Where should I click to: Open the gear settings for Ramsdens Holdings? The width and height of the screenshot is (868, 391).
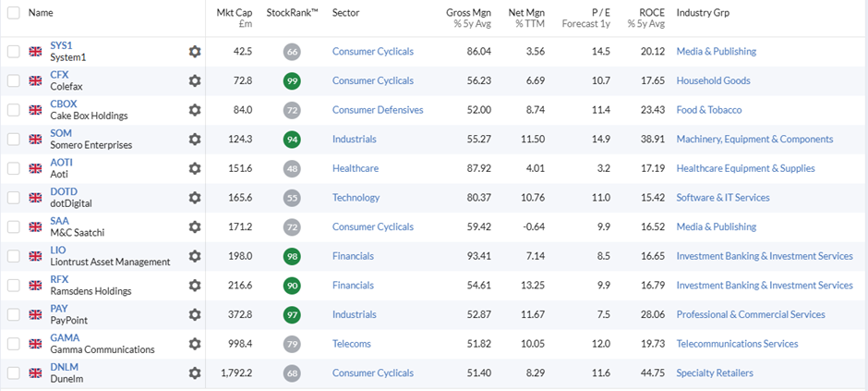194,286
